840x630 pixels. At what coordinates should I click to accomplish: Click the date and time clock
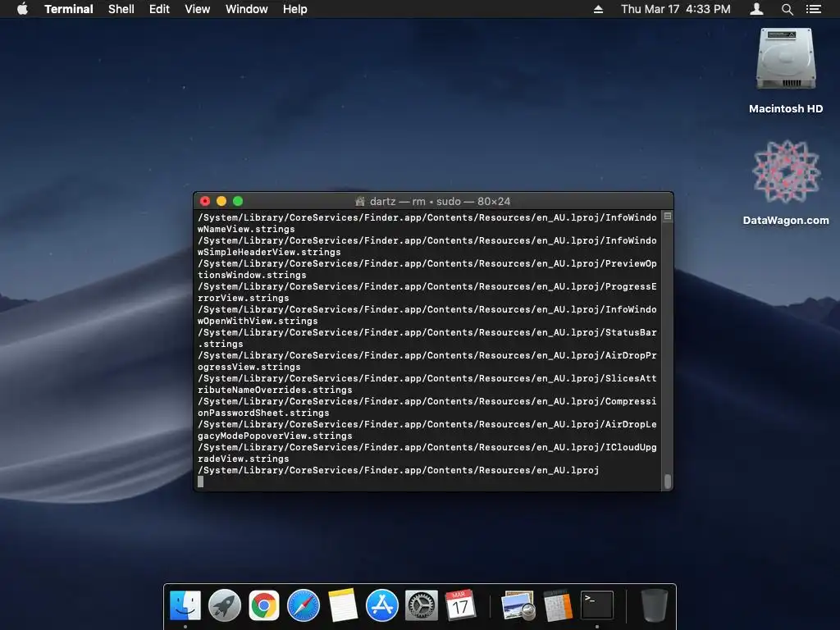[676, 9]
